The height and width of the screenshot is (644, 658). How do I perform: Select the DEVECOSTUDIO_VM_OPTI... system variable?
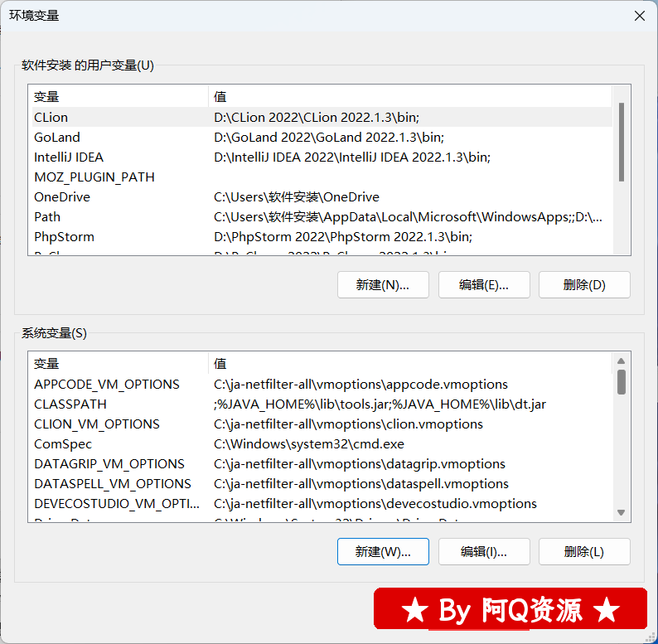[x=322, y=503]
